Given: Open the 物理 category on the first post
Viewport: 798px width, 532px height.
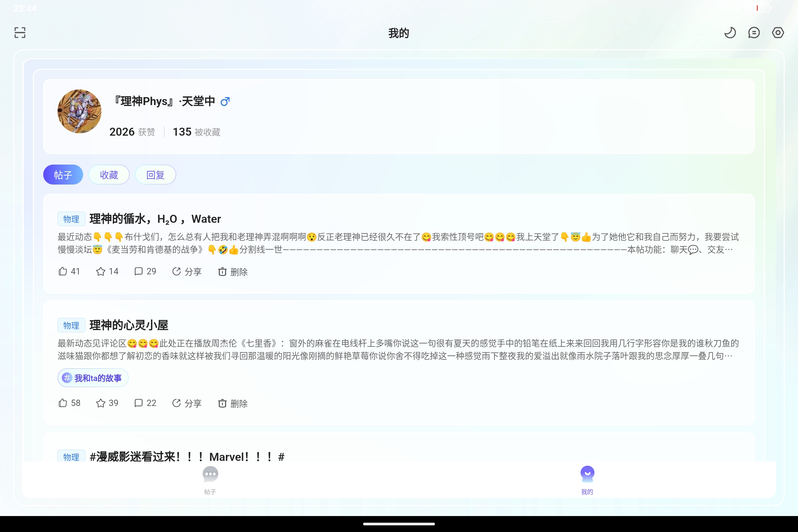Looking at the screenshot, I should coord(71,219).
